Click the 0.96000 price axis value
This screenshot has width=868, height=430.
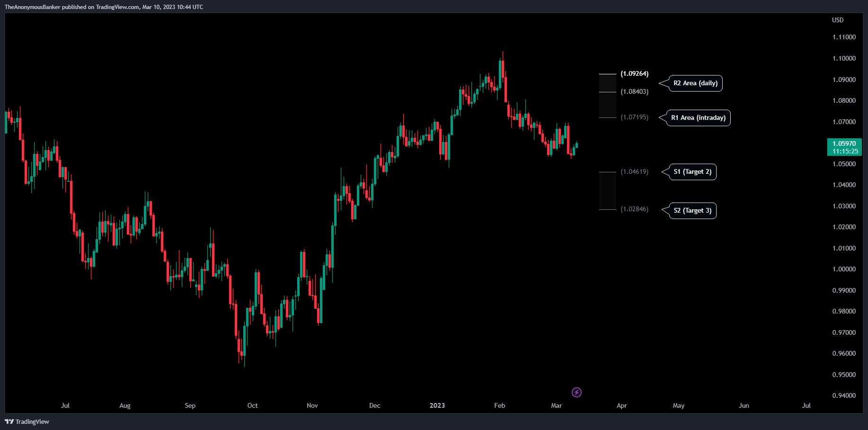844,353
